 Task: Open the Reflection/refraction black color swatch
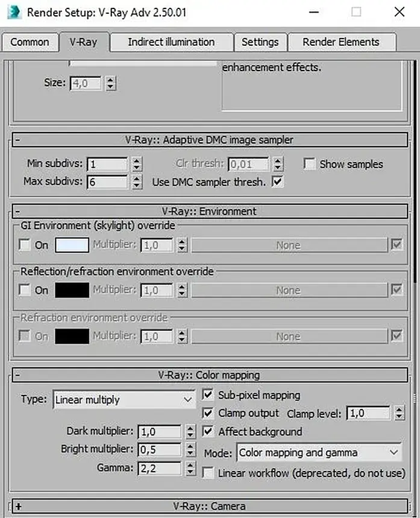72,290
